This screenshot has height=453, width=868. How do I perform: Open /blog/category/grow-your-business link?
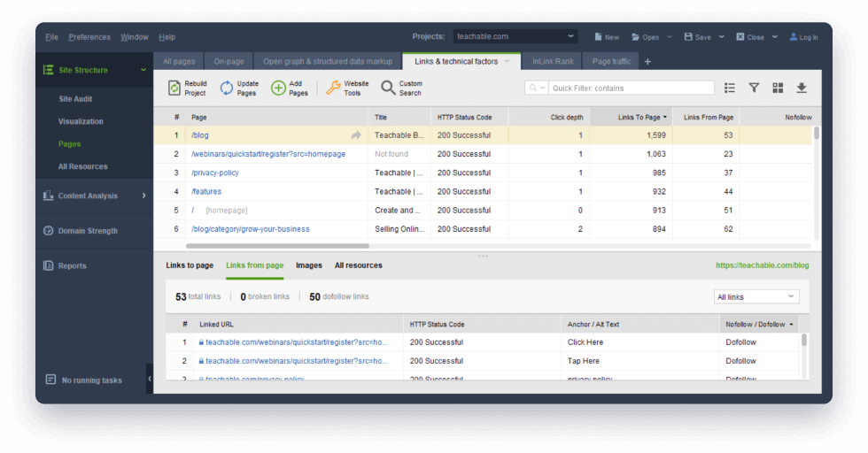click(250, 229)
